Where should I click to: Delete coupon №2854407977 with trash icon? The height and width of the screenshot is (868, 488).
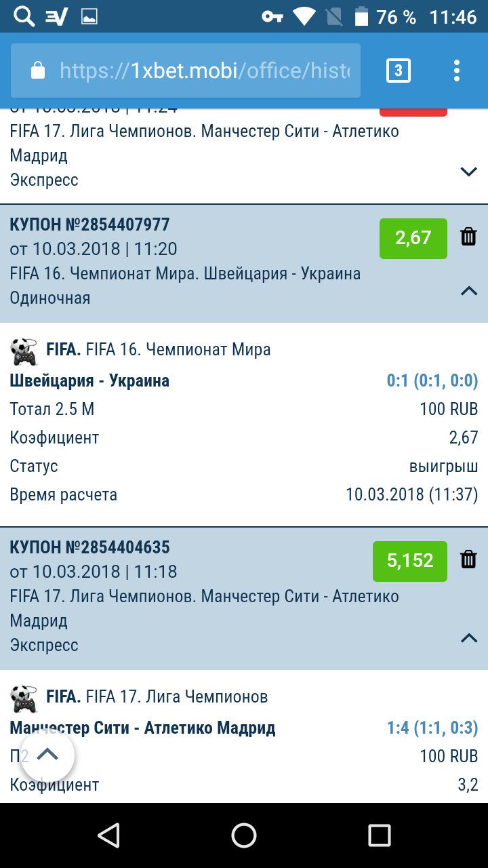coord(468,236)
